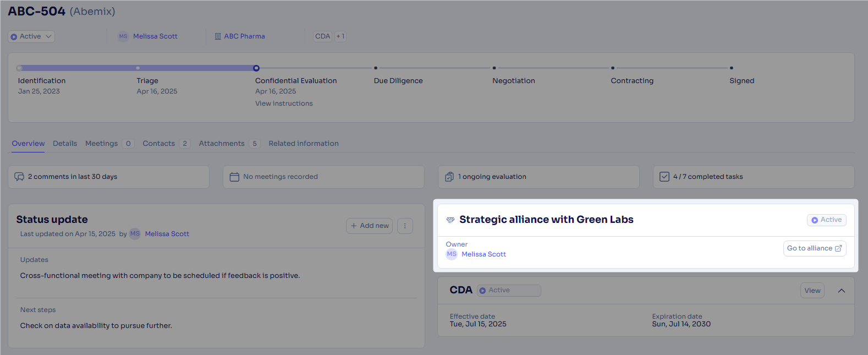868x355 pixels.
Task: Click the MS avatar in the header
Action: pos(123,36)
